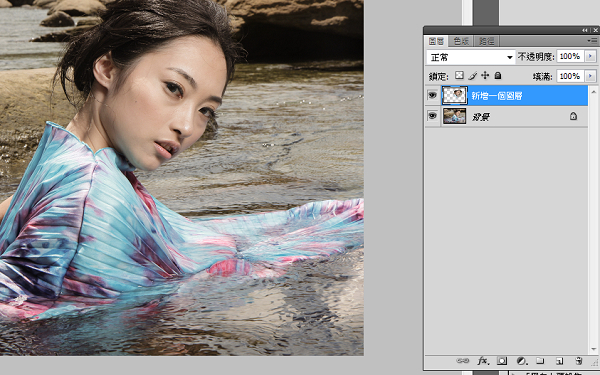Select the 背景 layer thumbnail
This screenshot has height=375, width=600.
point(455,116)
